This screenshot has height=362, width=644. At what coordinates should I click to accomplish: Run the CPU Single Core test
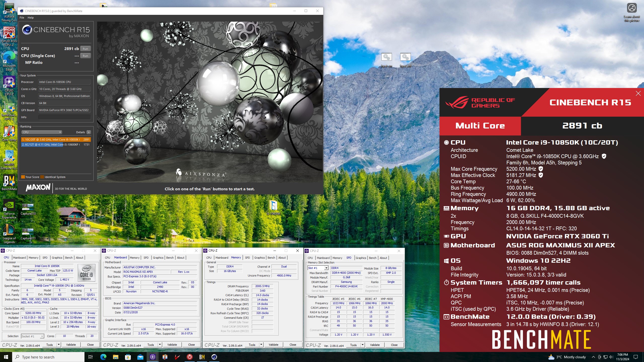86,56
